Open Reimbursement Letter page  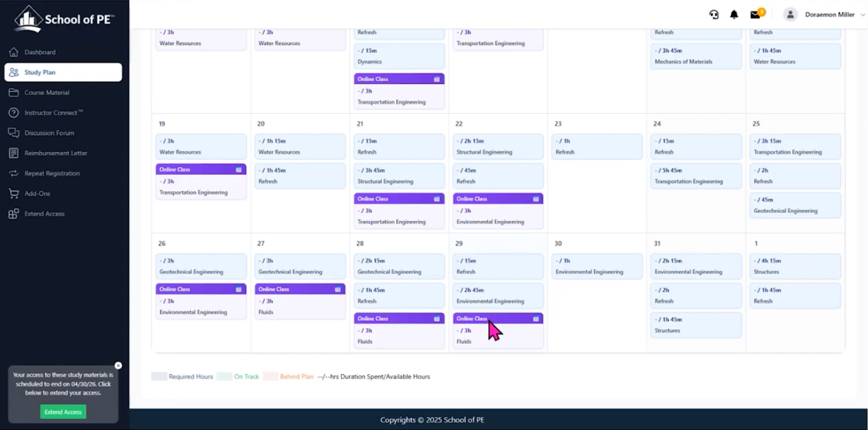55,153
